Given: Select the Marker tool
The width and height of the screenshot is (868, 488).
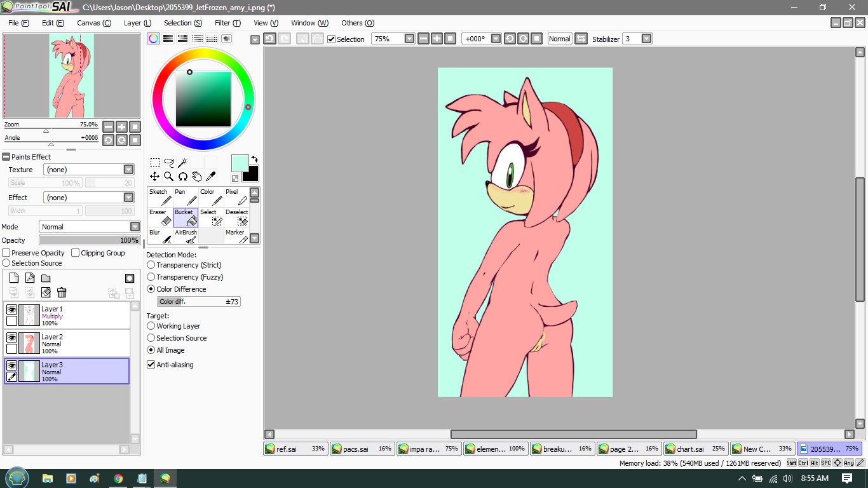Looking at the screenshot, I should [236, 237].
